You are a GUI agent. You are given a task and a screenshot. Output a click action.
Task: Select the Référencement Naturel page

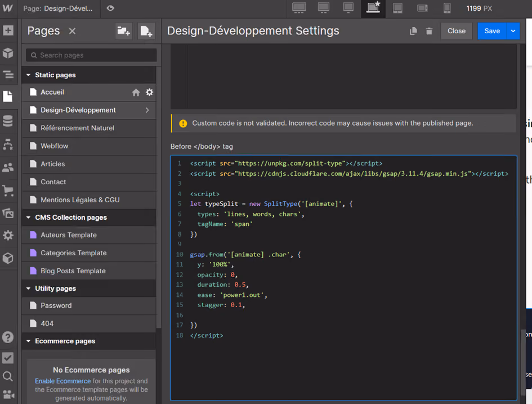click(89, 128)
